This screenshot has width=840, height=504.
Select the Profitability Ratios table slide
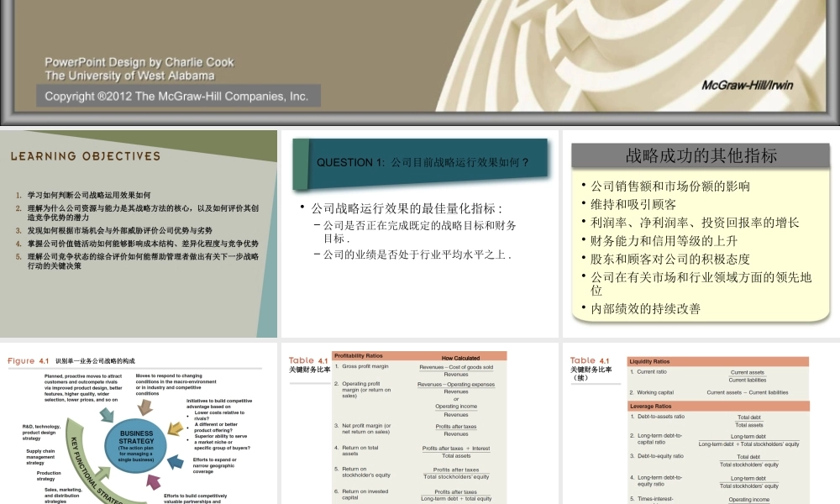419,423
